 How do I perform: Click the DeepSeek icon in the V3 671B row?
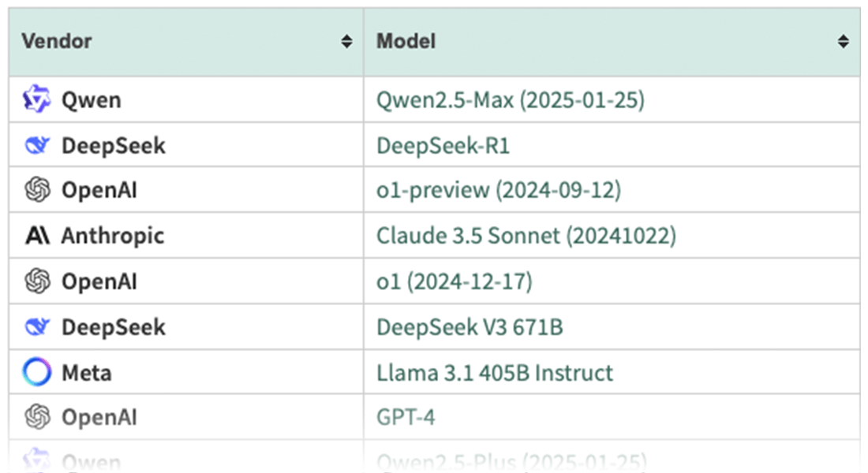pos(36,327)
